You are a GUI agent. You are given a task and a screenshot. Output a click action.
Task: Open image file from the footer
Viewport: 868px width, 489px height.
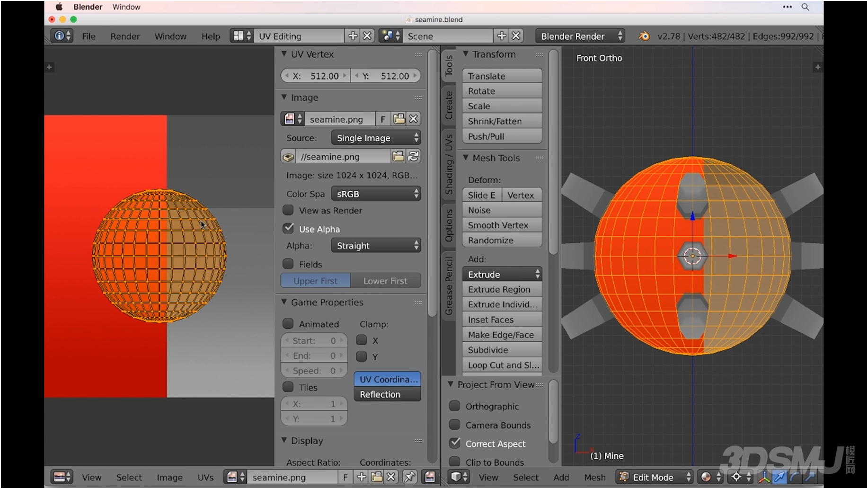click(377, 477)
